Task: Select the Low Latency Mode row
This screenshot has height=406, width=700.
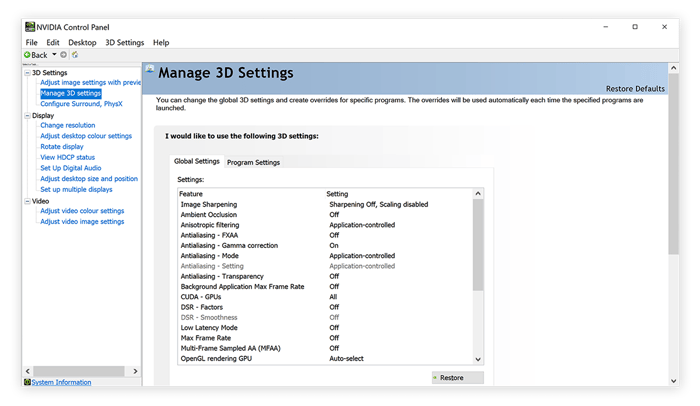Action: [325, 327]
